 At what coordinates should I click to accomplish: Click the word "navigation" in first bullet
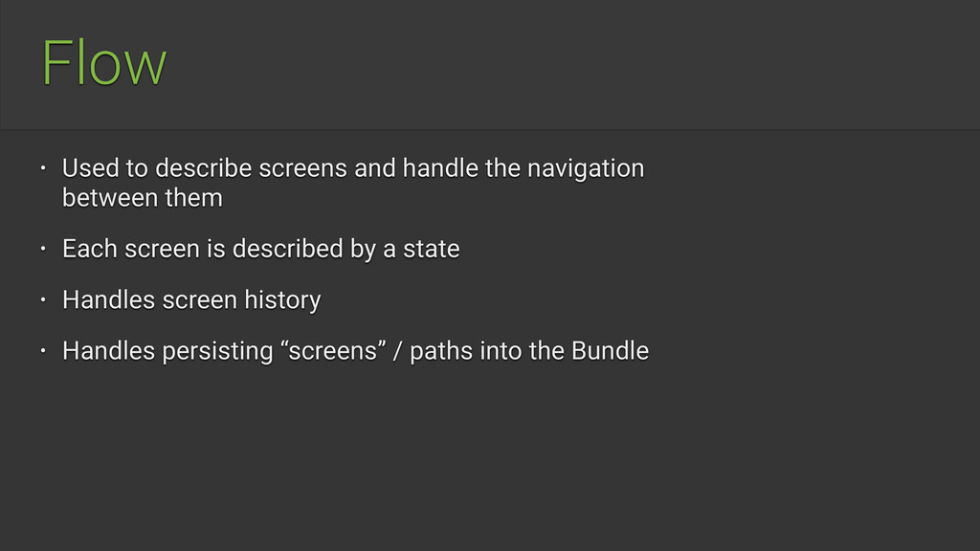pyautogui.click(x=586, y=168)
